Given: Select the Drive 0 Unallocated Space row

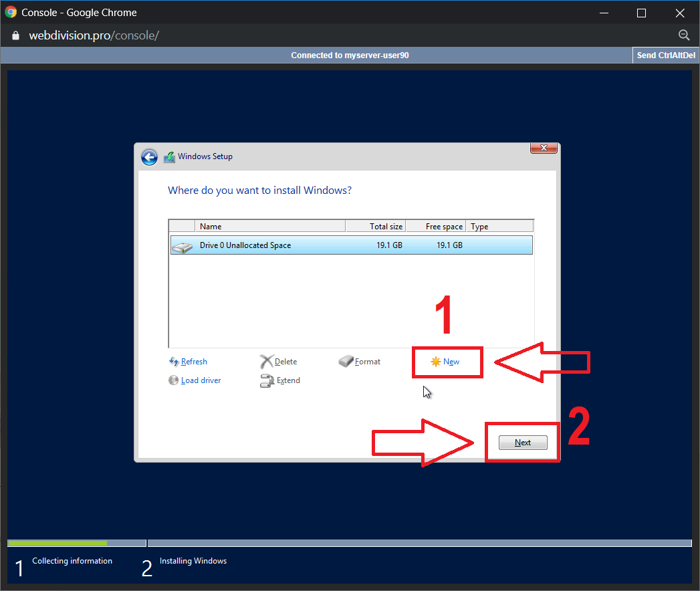Looking at the screenshot, I should (351, 245).
